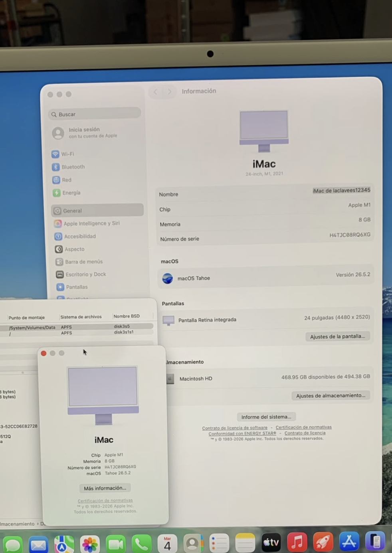Select the highlighted General sidebar item

97,210
